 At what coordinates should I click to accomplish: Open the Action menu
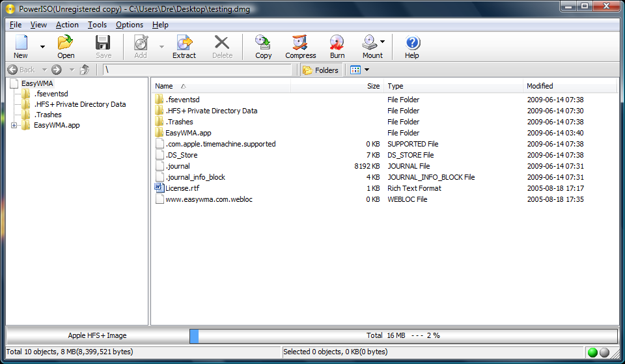(x=67, y=25)
